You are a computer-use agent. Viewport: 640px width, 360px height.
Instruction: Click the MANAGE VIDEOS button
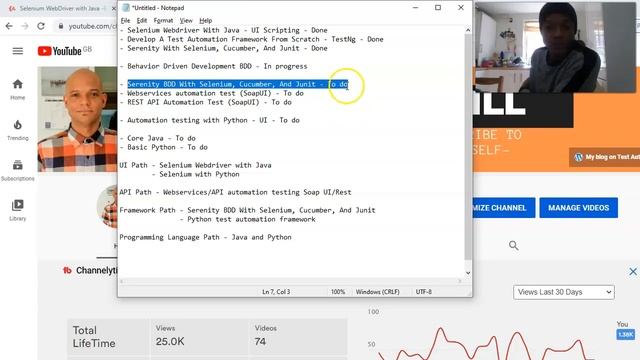tap(578, 208)
